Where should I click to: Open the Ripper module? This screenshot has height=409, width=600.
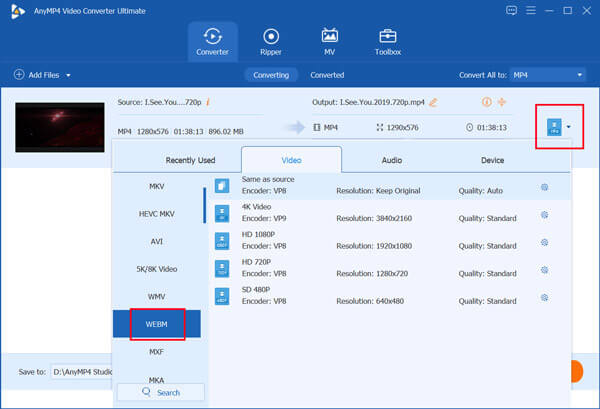[x=271, y=42]
